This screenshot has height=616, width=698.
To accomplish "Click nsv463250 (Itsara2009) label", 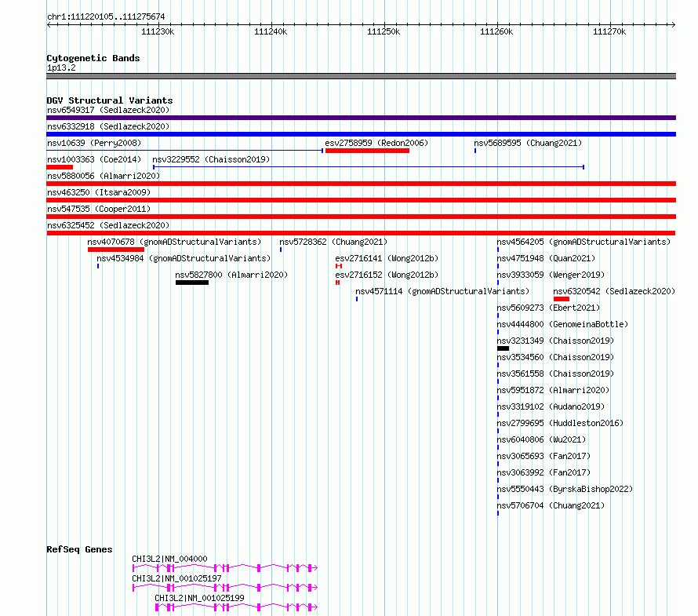I will click(99, 192).
